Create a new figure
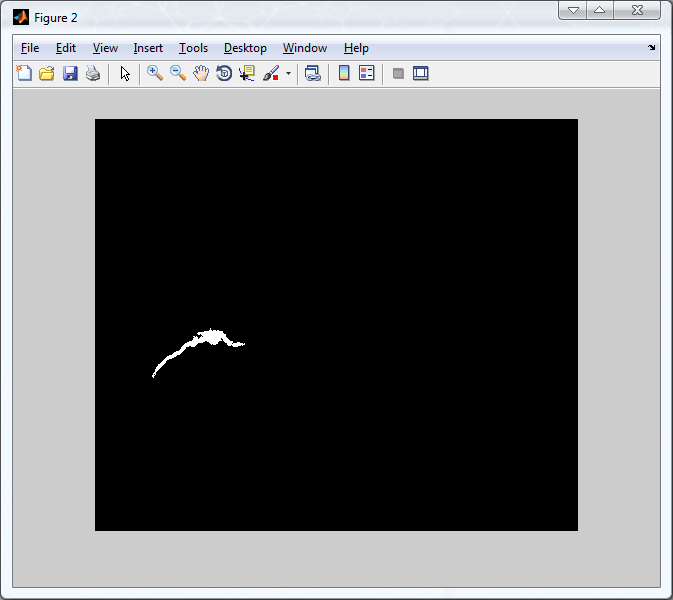This screenshot has width=673, height=600. (x=24, y=73)
